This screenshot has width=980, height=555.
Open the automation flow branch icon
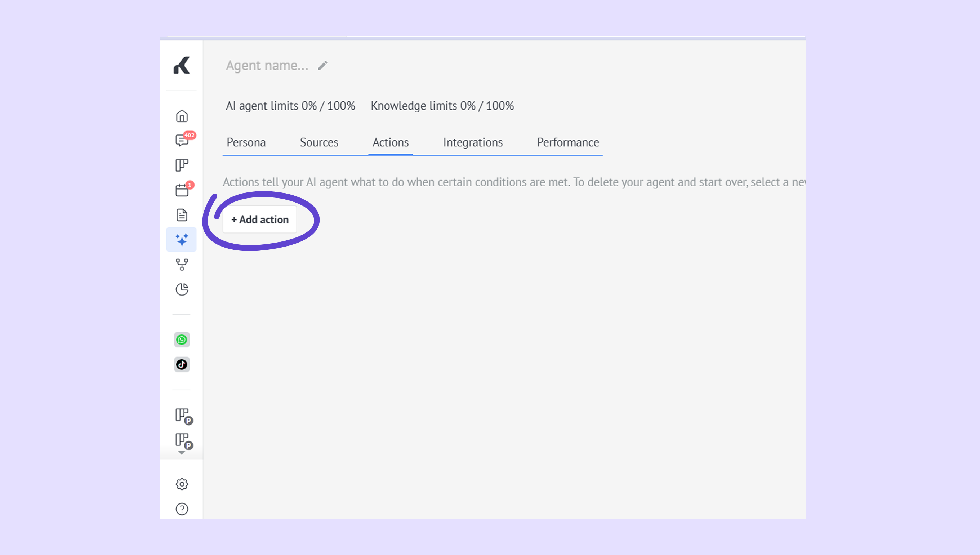182,265
